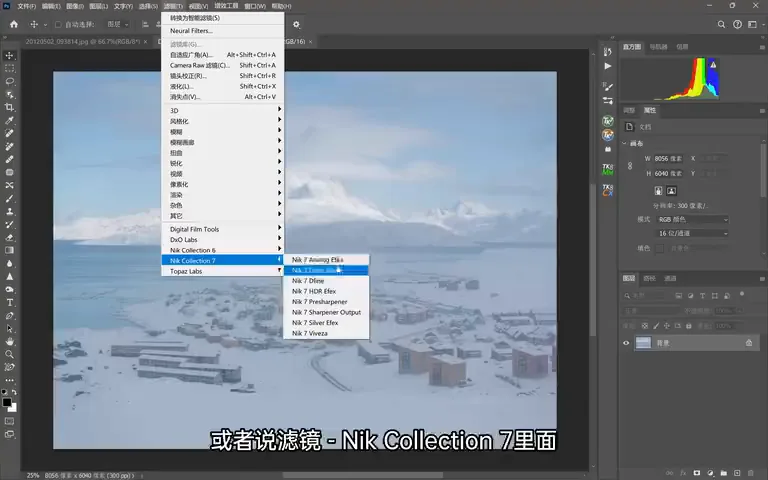This screenshot has height=480, width=768.
Task: Open the 16 bits/channel dropdown
Action: click(692, 233)
